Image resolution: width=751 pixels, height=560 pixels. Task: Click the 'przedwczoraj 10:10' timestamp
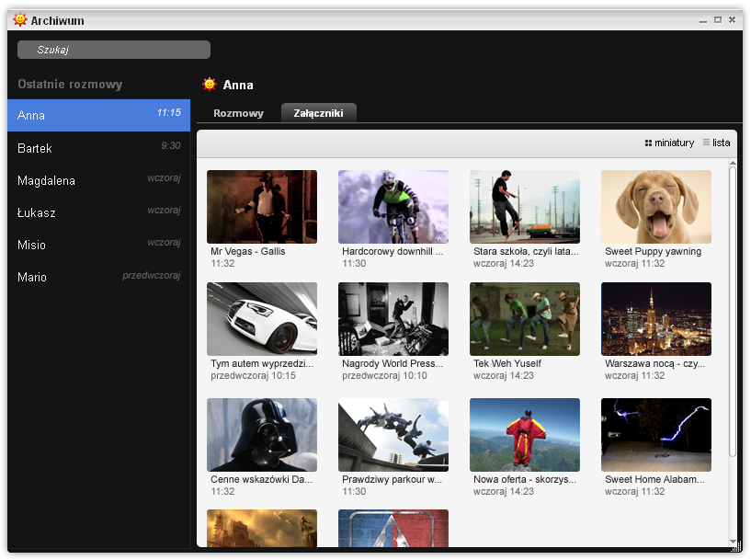pos(384,375)
